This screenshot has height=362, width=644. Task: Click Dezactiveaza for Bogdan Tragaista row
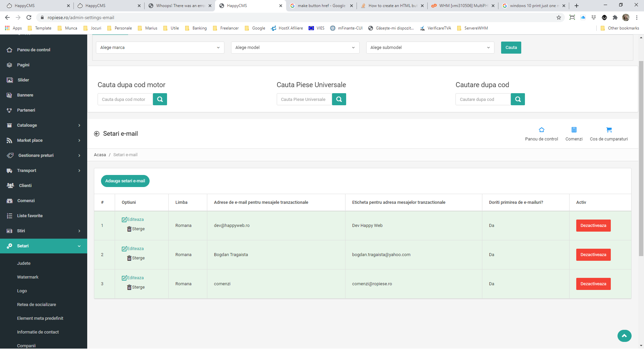(593, 255)
